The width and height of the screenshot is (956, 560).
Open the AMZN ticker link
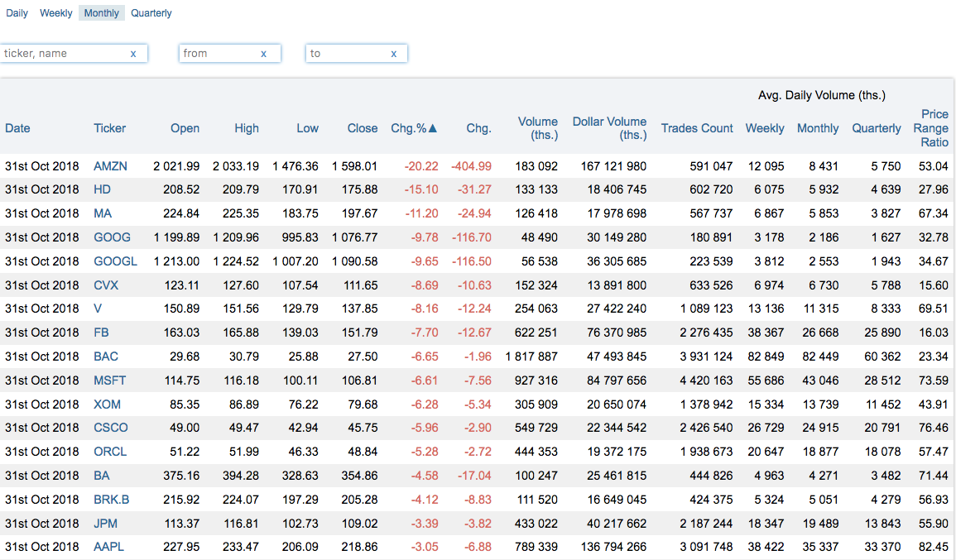110,166
